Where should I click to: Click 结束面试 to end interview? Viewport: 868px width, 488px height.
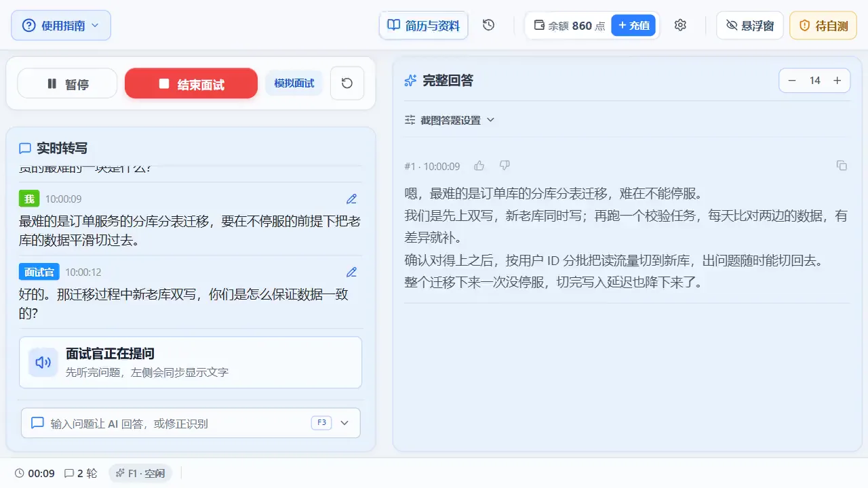point(191,83)
